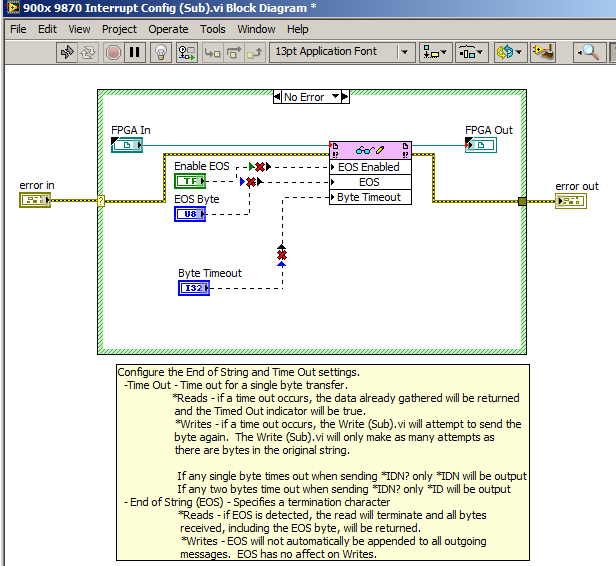Select the EOS Byte U8 terminal
This screenshot has height=566, width=616.
(190, 214)
